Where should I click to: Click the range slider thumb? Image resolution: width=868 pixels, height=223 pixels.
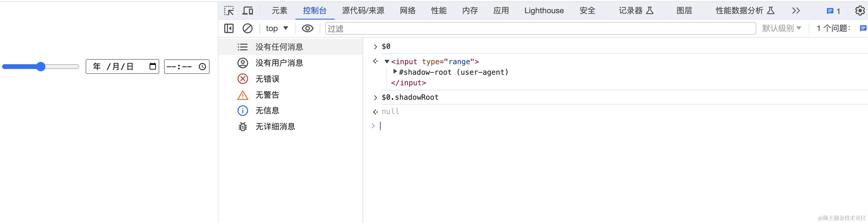click(41, 67)
